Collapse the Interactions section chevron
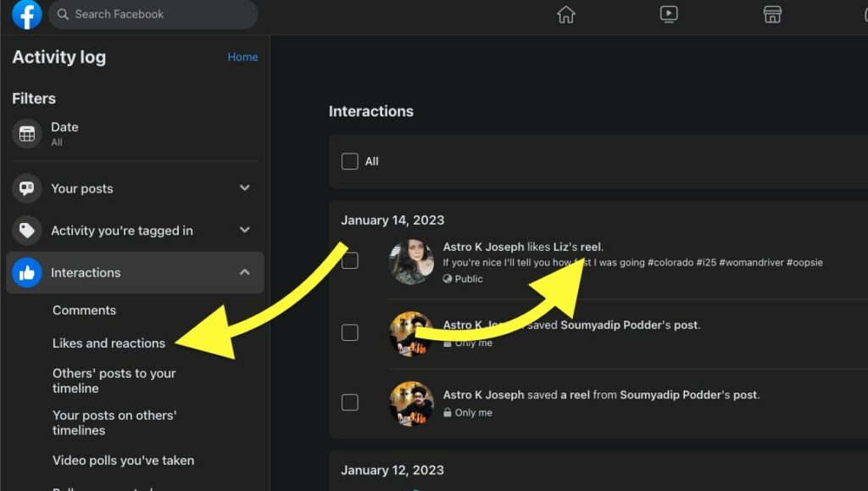The height and width of the screenshot is (491, 868). (245, 272)
